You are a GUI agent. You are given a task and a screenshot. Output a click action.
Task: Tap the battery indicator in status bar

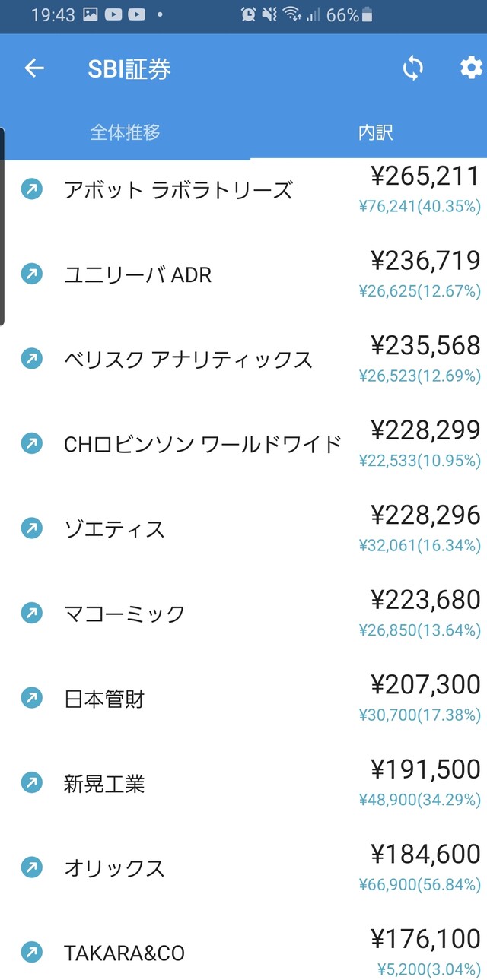coord(368,14)
